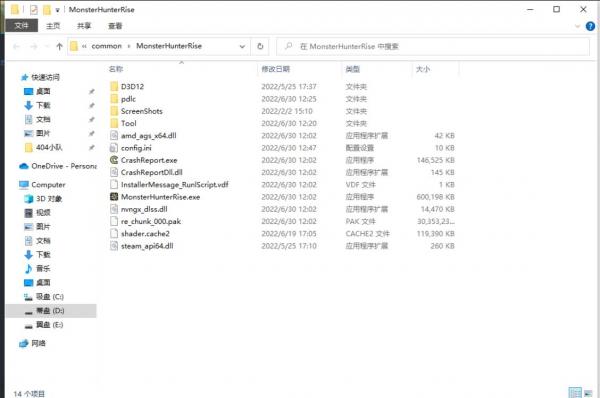Open the 共享 ribbon tab
This screenshot has width=600, height=398.
coord(84,26)
